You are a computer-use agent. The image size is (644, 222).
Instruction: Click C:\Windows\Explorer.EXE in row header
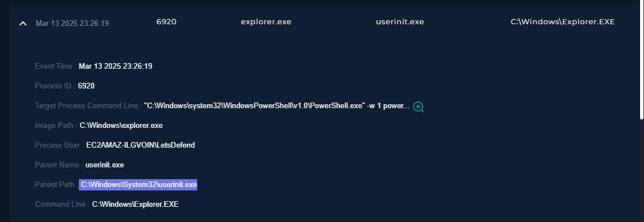tap(563, 22)
